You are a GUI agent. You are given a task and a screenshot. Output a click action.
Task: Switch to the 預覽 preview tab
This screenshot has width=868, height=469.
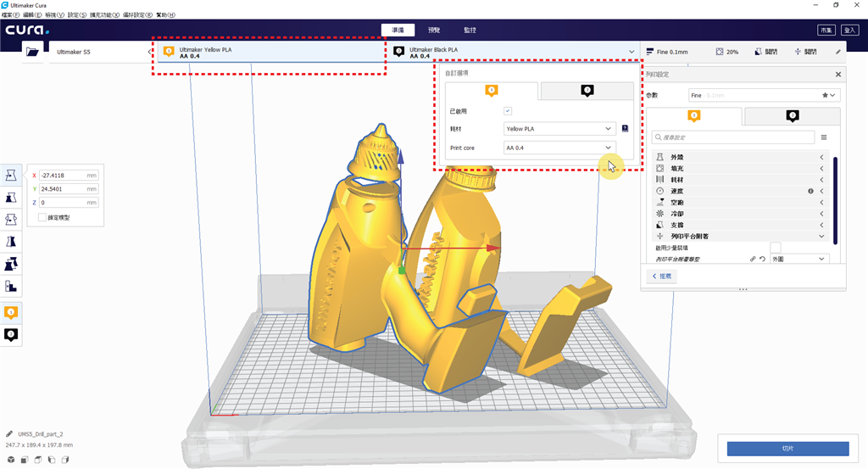click(434, 30)
